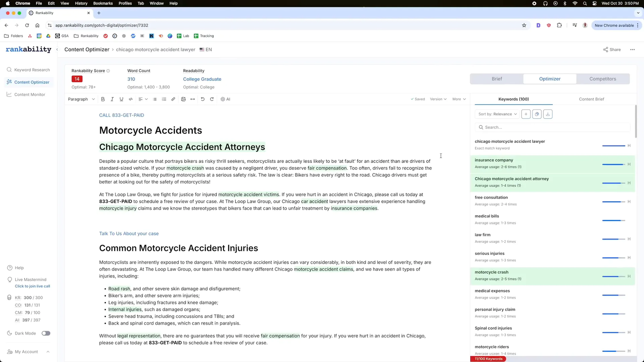Open Chrome tab search dropdown arrow

pos(638,13)
